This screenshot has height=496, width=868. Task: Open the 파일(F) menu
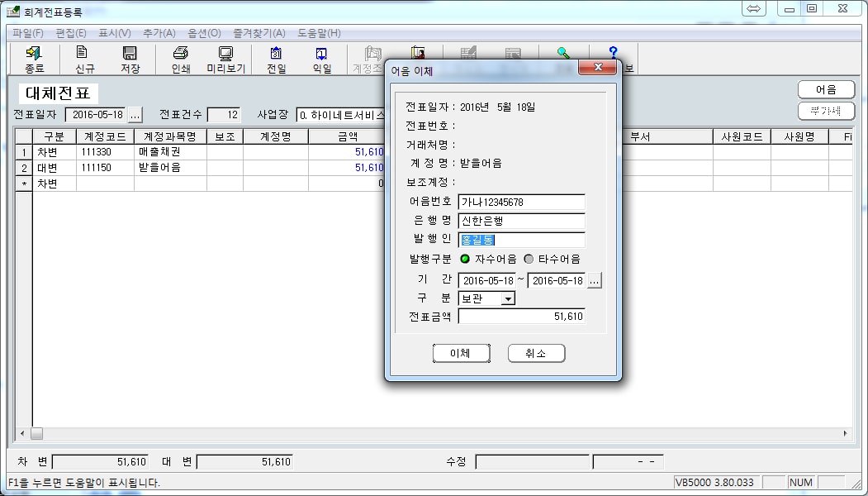point(28,33)
